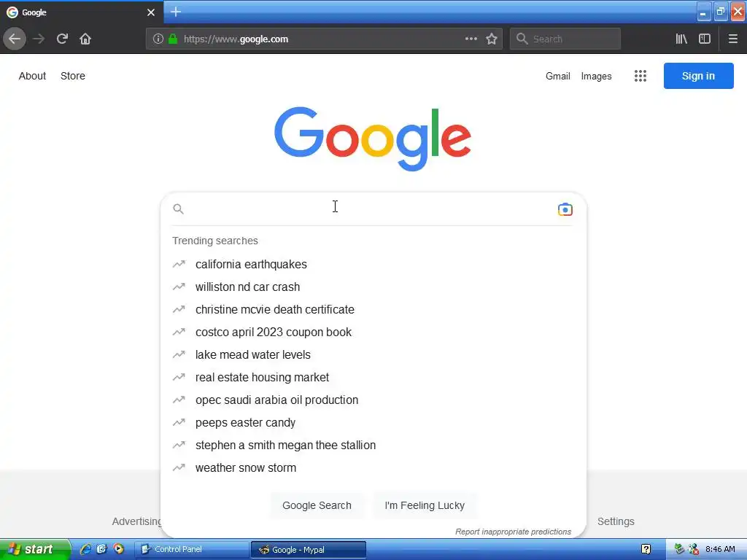747x560 pixels.
Task: Open the browser home page icon
Action: click(85, 39)
